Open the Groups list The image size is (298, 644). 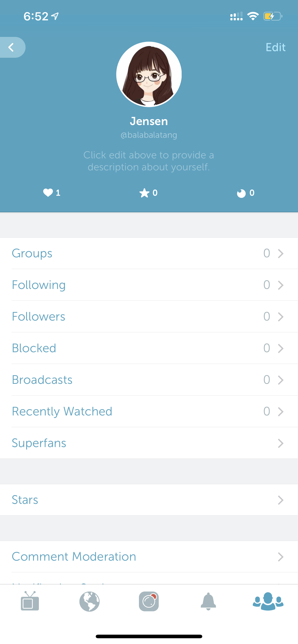pyautogui.click(x=149, y=253)
